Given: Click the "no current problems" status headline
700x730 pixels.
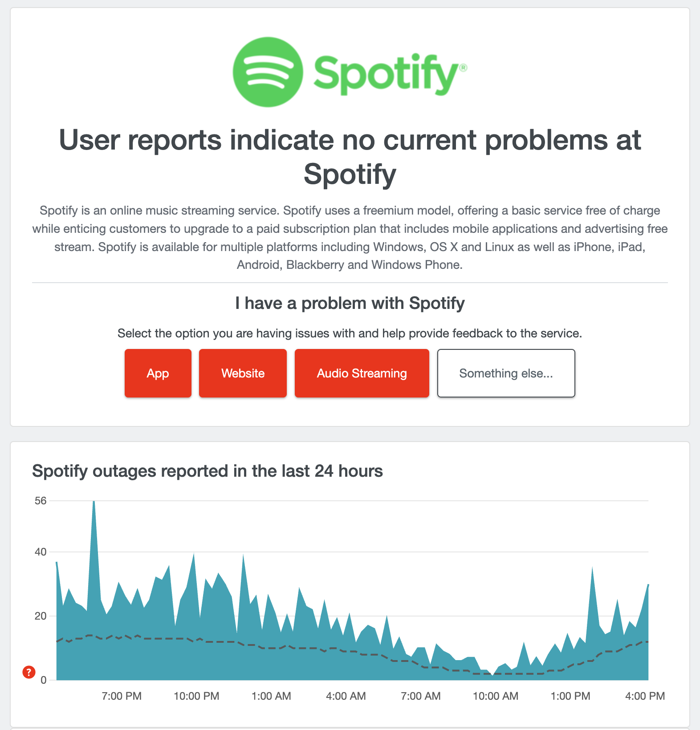Looking at the screenshot, I should tap(350, 157).
